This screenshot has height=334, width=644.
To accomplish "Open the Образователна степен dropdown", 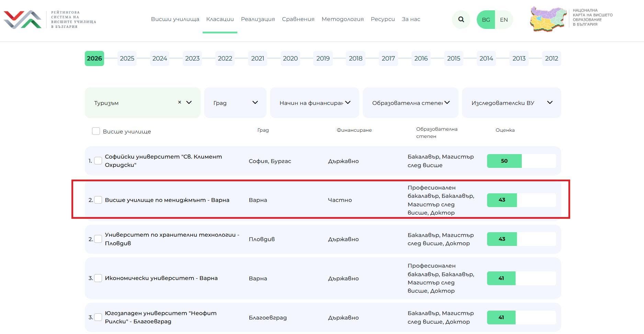I will tap(410, 103).
